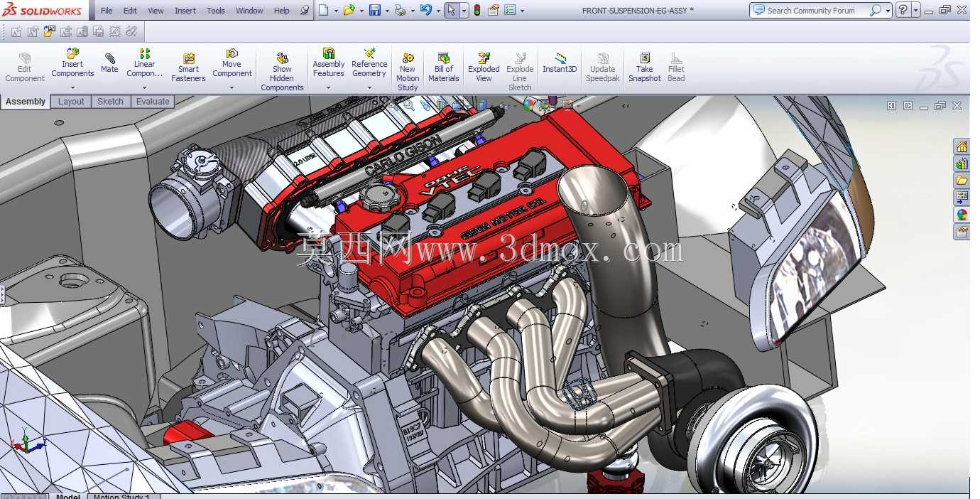Open the View Palette task pane icon
980x499 pixels.
tap(962, 198)
